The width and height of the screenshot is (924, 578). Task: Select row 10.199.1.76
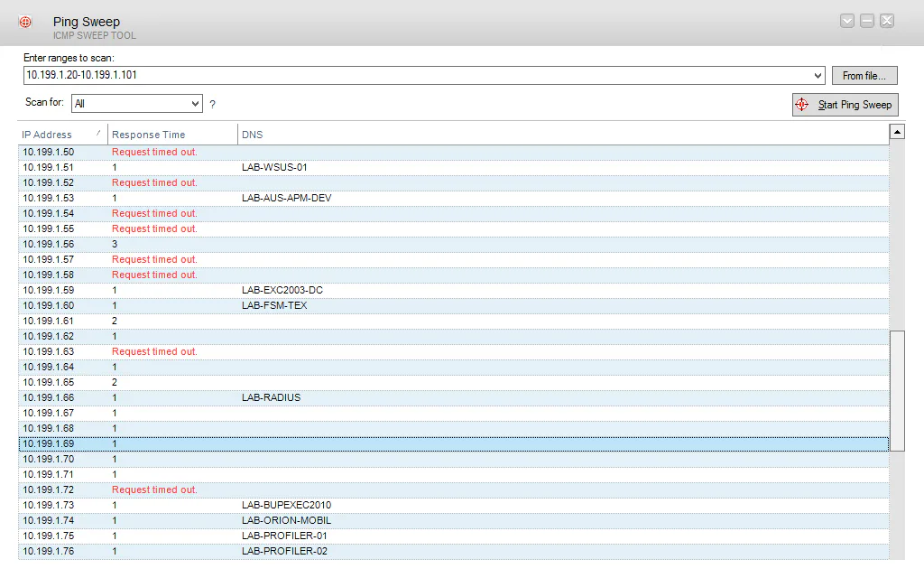point(453,551)
